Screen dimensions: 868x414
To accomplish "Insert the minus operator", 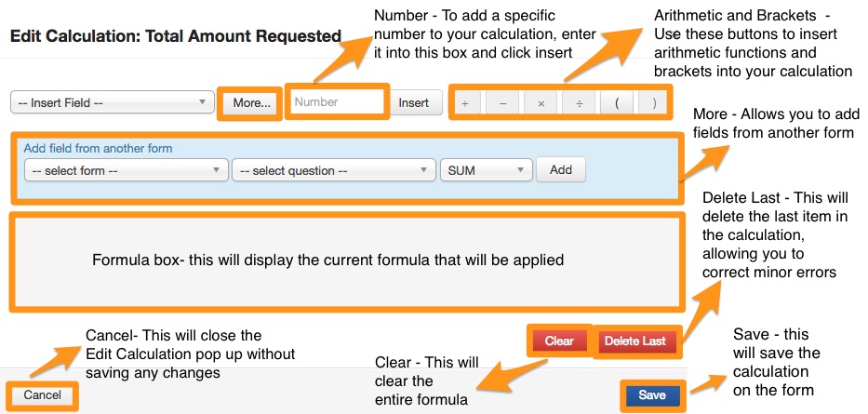I will [x=503, y=103].
